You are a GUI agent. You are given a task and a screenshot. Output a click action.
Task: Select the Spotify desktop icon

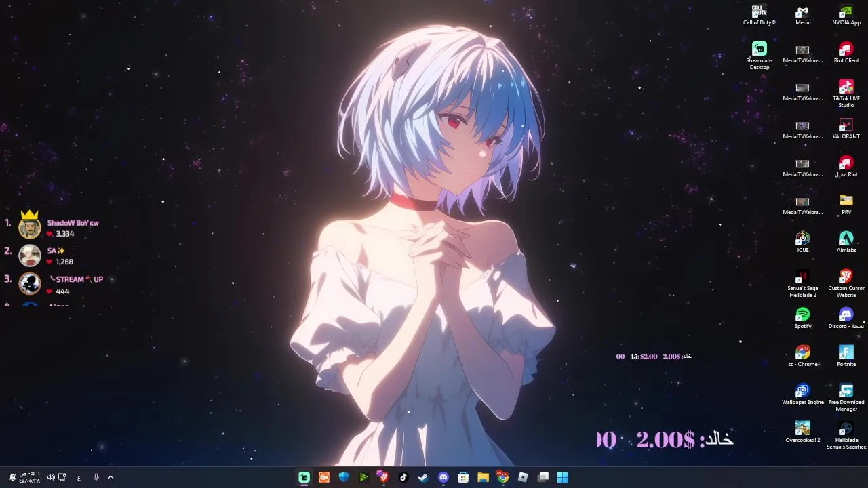point(803,319)
